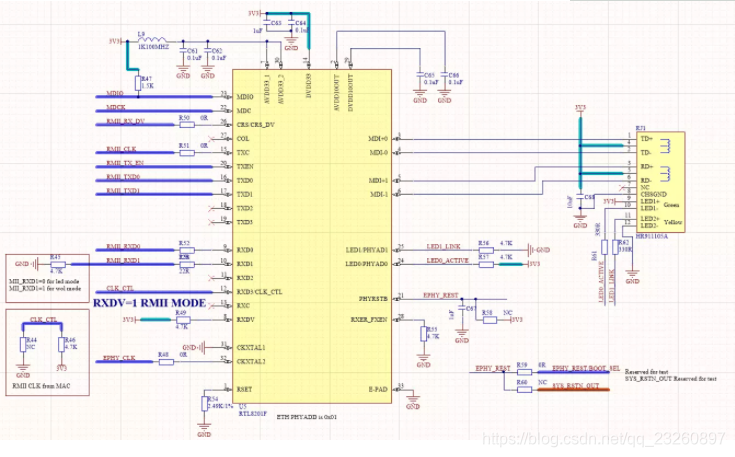Click the orange SYS_RSTN_OUT net label
735x457 pixels.
point(576,386)
